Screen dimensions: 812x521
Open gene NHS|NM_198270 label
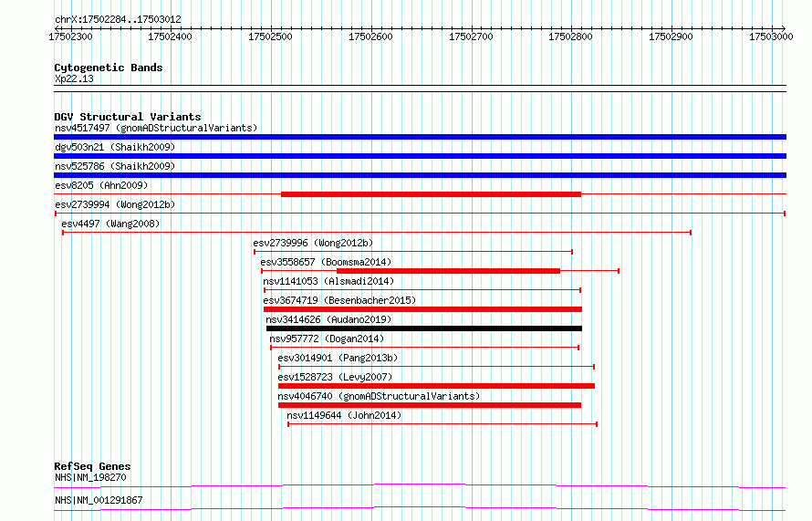click(x=90, y=477)
